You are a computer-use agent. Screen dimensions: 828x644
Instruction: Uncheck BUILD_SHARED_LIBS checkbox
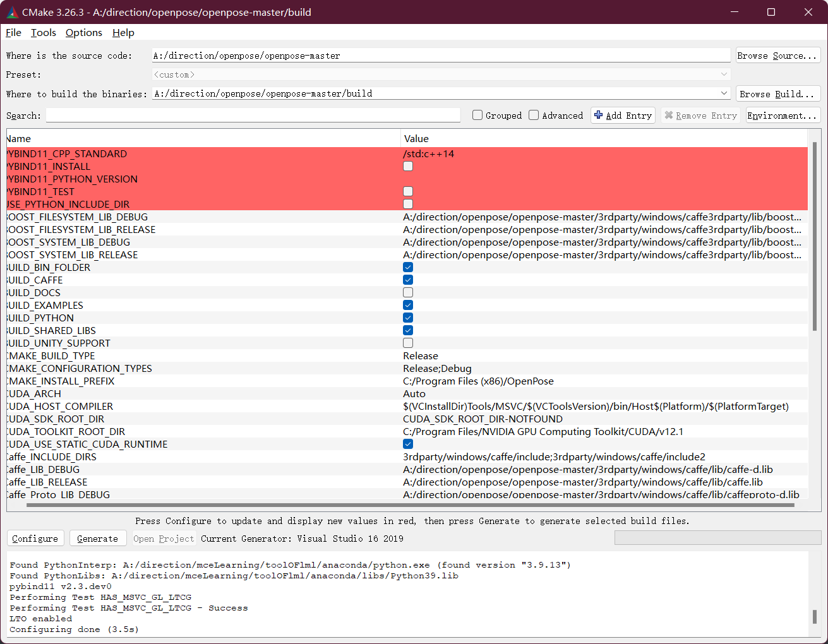point(408,330)
